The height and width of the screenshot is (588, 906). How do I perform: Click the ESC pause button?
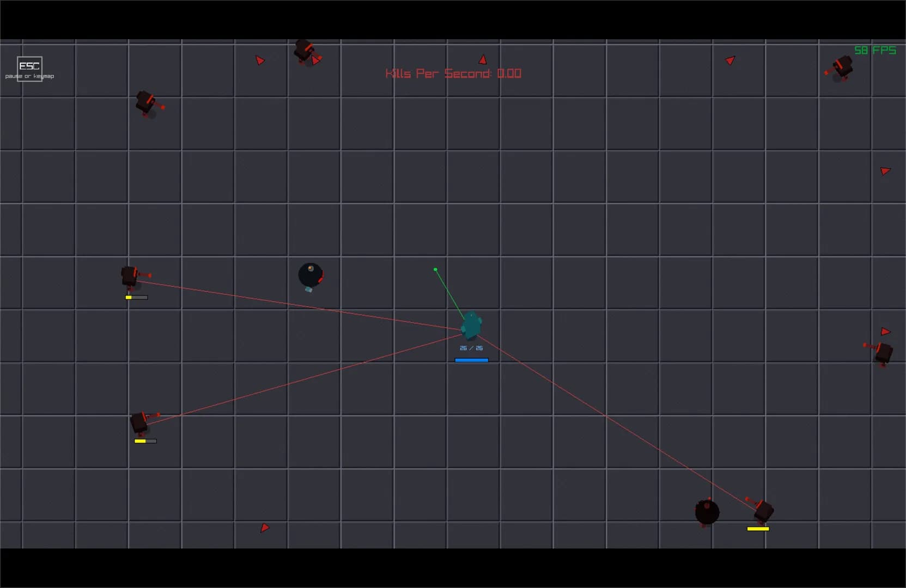[x=29, y=69]
